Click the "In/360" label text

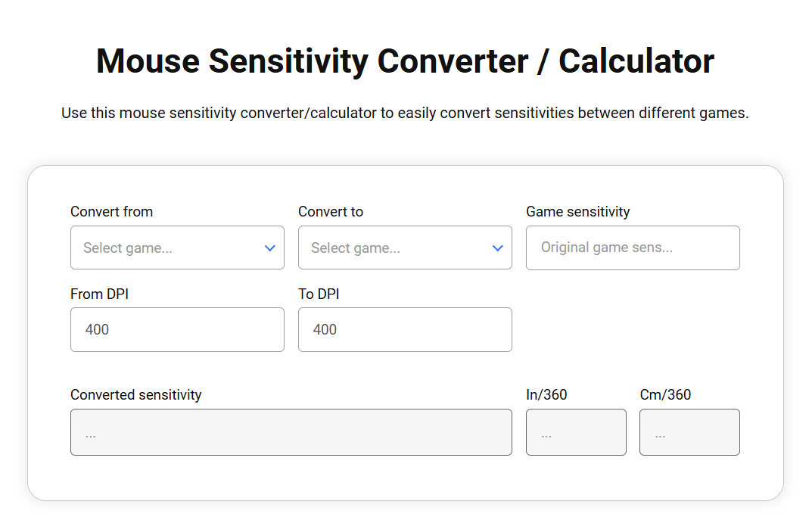coord(546,394)
